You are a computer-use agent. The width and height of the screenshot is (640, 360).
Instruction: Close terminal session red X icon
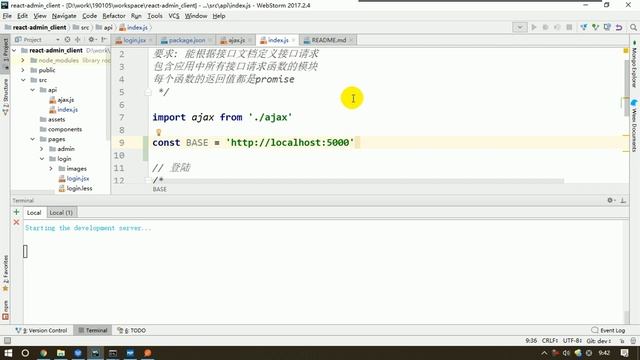(x=16, y=222)
